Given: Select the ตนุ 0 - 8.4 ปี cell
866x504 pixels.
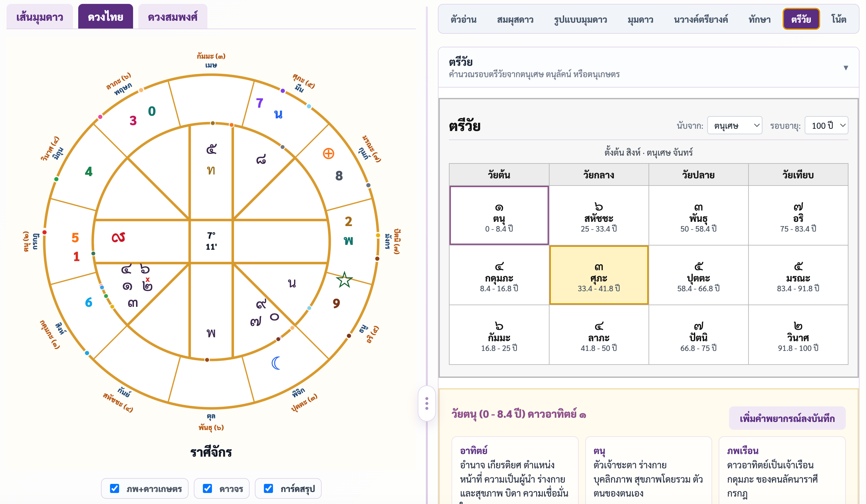Looking at the screenshot, I should click(x=499, y=215).
